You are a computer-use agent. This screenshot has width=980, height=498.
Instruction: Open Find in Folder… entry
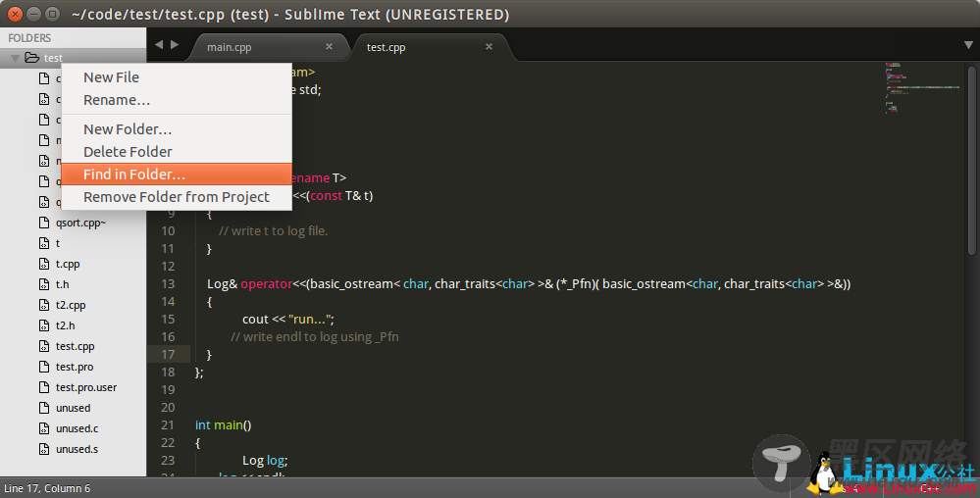(x=177, y=174)
